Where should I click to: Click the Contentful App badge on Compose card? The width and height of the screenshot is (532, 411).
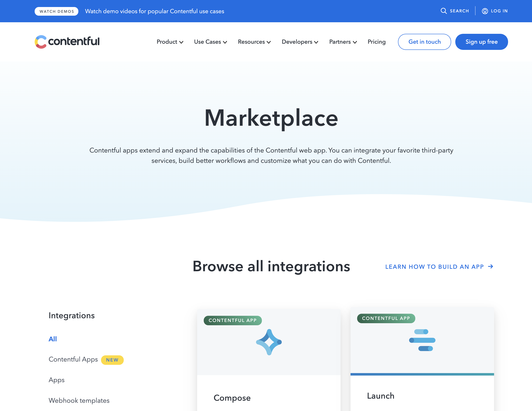pyautogui.click(x=232, y=320)
